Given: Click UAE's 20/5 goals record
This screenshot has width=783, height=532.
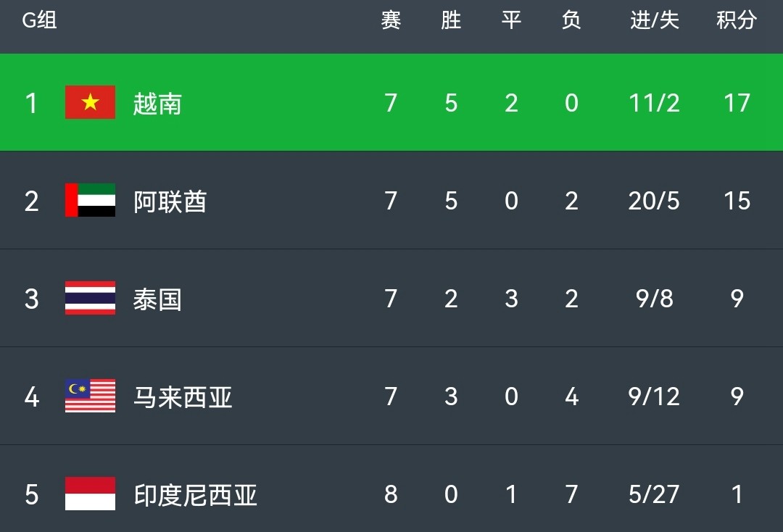Looking at the screenshot, I should (x=654, y=201).
